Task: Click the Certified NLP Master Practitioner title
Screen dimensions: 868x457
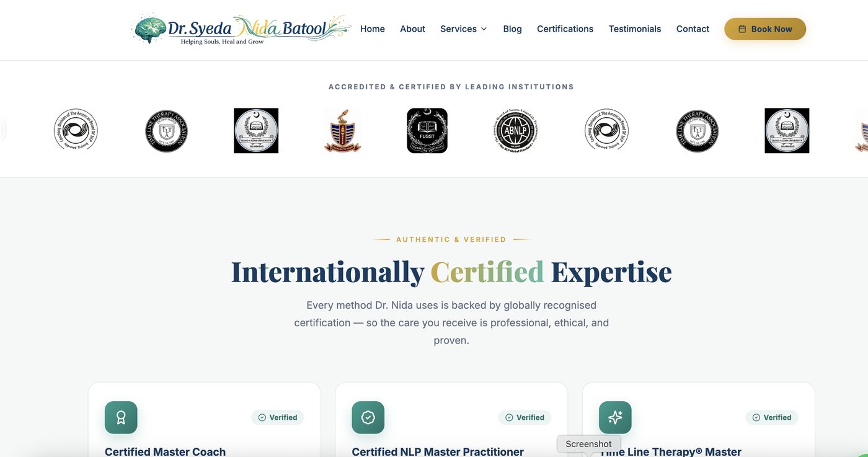Action: pos(438,451)
